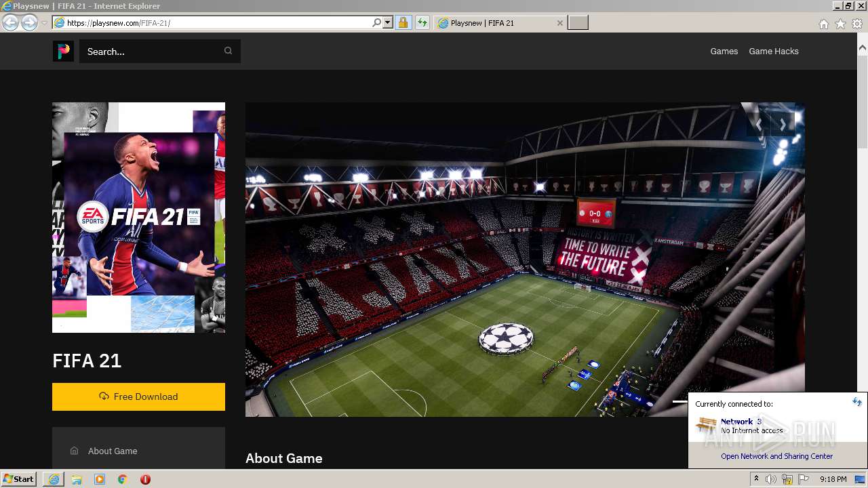Click the address bar URL field
The width and height of the screenshot is (868, 488).
212,23
